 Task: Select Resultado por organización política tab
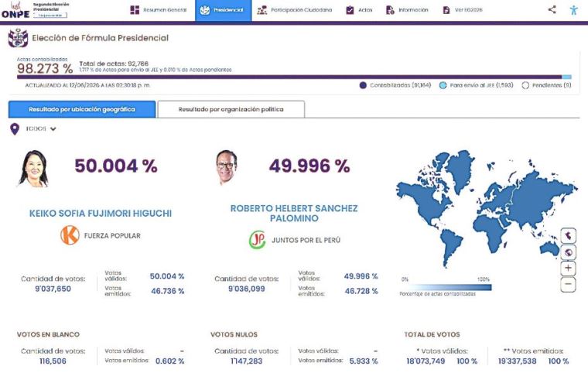[x=231, y=109]
